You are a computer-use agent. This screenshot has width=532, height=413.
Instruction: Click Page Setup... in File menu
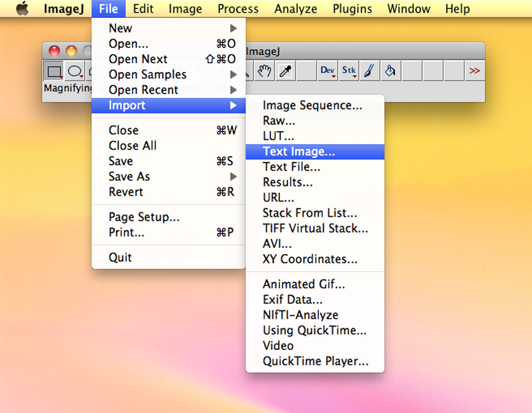pyautogui.click(x=144, y=217)
